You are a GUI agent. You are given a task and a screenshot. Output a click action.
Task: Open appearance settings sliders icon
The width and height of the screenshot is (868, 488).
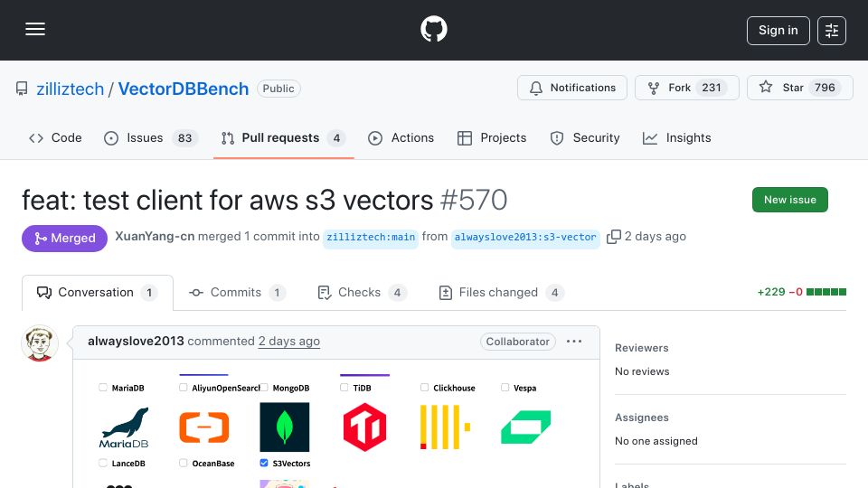click(832, 31)
